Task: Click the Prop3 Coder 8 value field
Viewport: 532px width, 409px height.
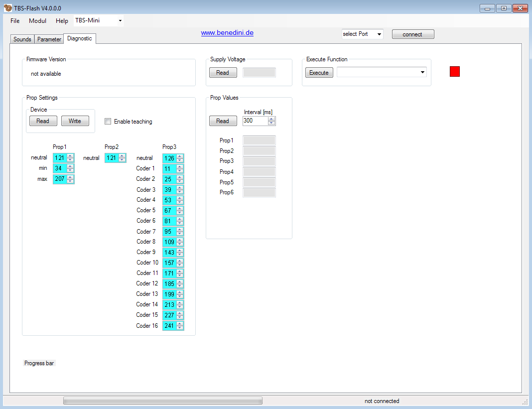Action: coord(169,242)
